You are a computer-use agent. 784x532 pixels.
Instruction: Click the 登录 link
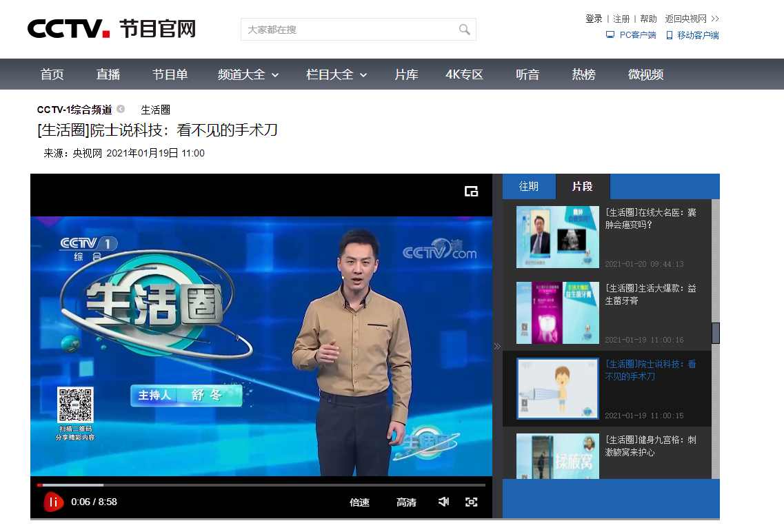pos(594,19)
